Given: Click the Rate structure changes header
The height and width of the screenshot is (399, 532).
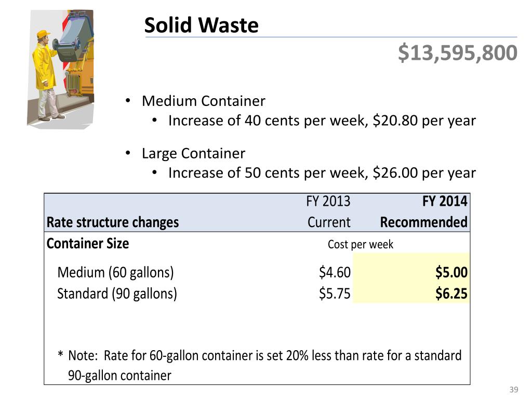Looking at the screenshot, I should (113, 222).
